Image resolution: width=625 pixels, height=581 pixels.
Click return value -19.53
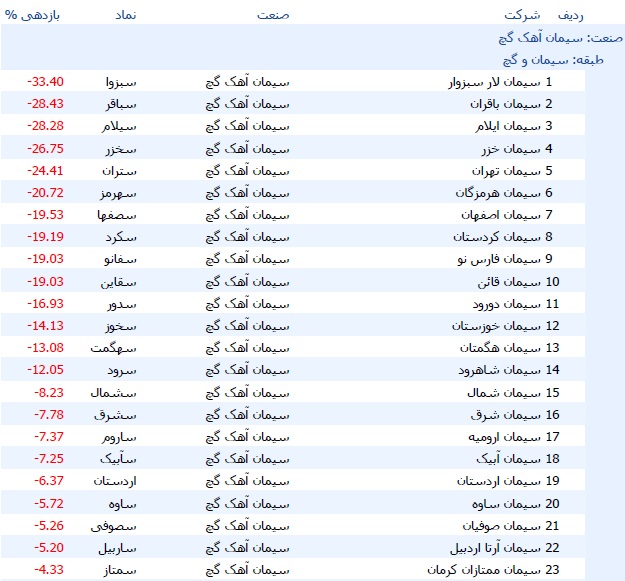click(x=45, y=214)
